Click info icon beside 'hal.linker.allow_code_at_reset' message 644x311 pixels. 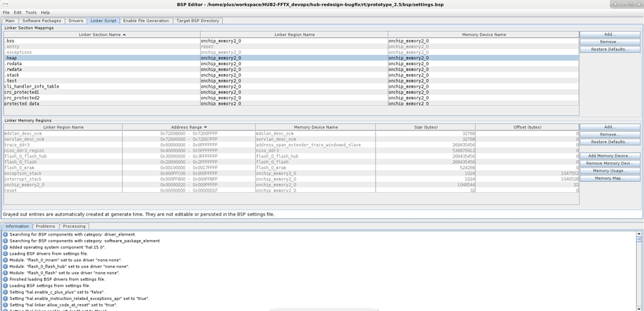(x=5, y=305)
